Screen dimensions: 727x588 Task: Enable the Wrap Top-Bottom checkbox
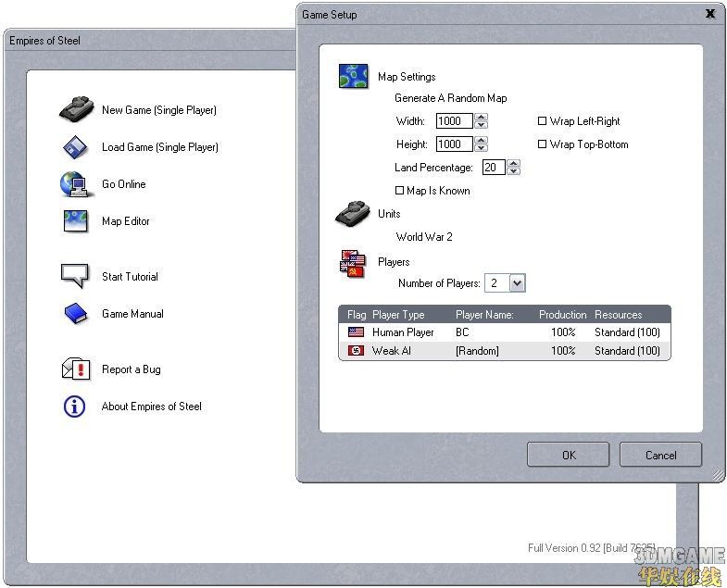click(x=543, y=144)
